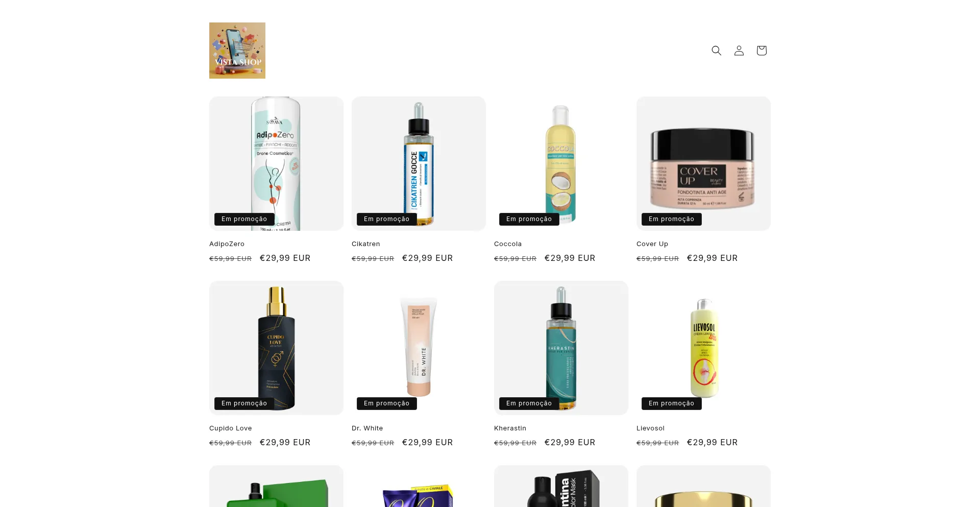Open the AdipoZero product image
This screenshot has width=980, height=507.
276,163
